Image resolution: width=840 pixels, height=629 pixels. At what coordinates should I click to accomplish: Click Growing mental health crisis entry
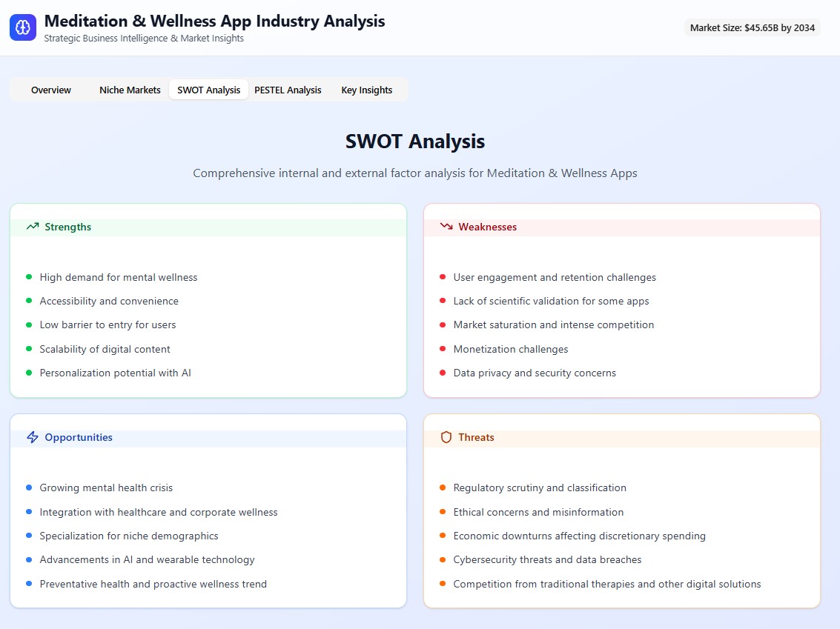[106, 487]
